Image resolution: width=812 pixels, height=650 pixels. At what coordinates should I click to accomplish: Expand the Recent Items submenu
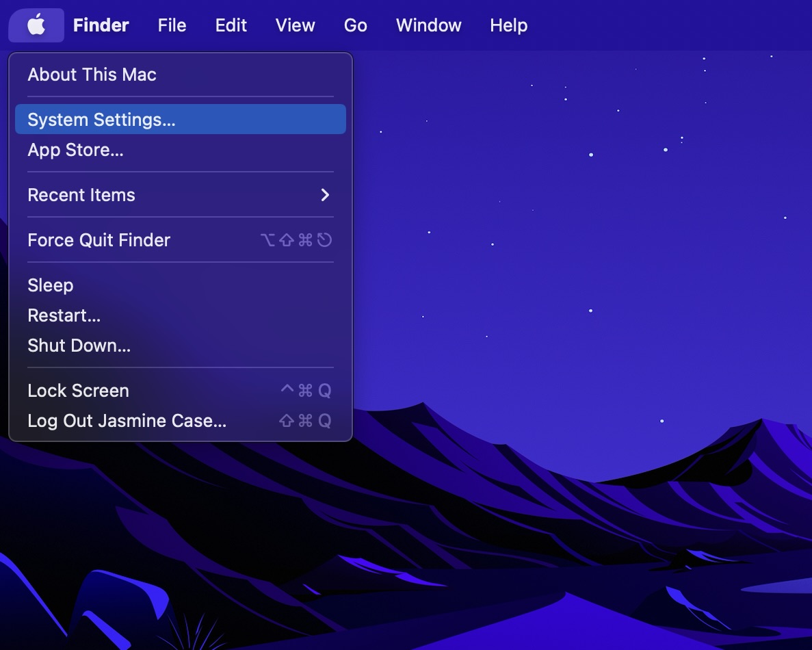[x=180, y=195]
